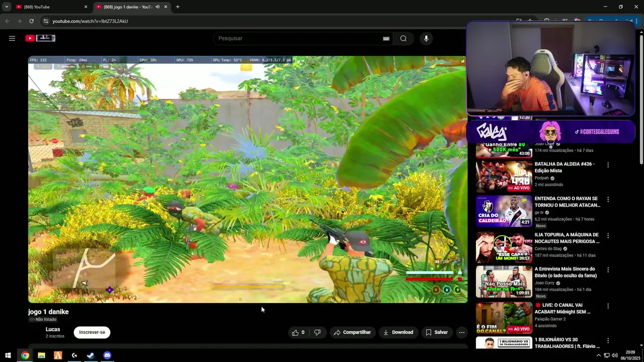Viewport: 644px width, 362px height.
Task: Open Windows Start menu
Action: tap(8, 355)
